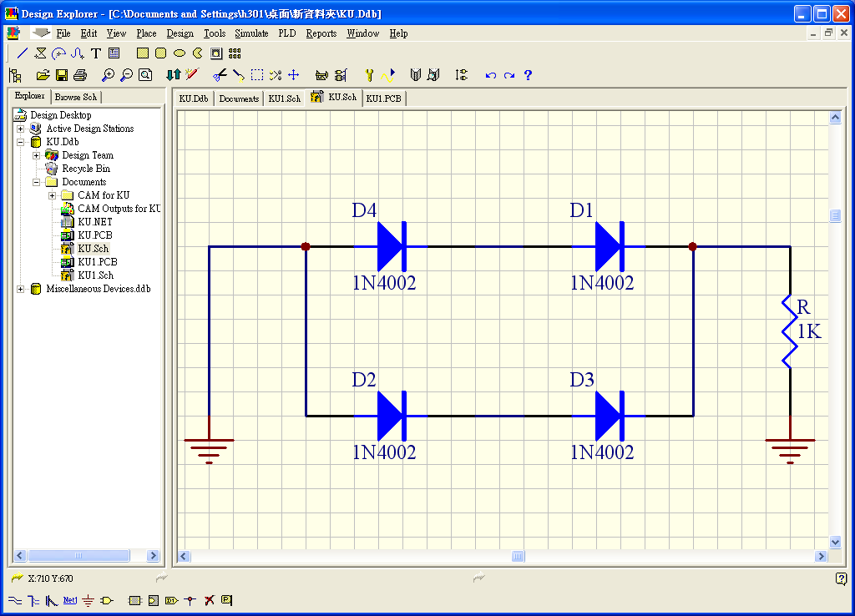Viewport: 855px width, 616px height.
Task: Select the Place Wire tool in bottom toolbar
Action: click(15, 600)
